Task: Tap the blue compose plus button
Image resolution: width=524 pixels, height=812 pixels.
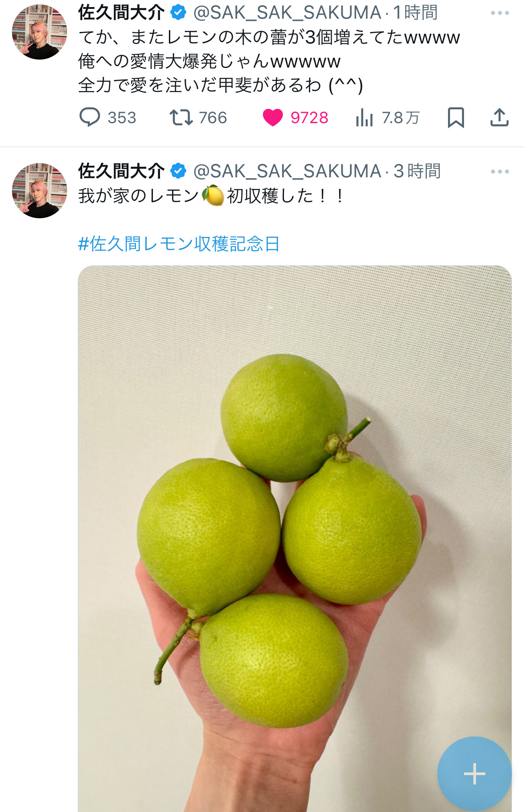Action: coord(475,774)
